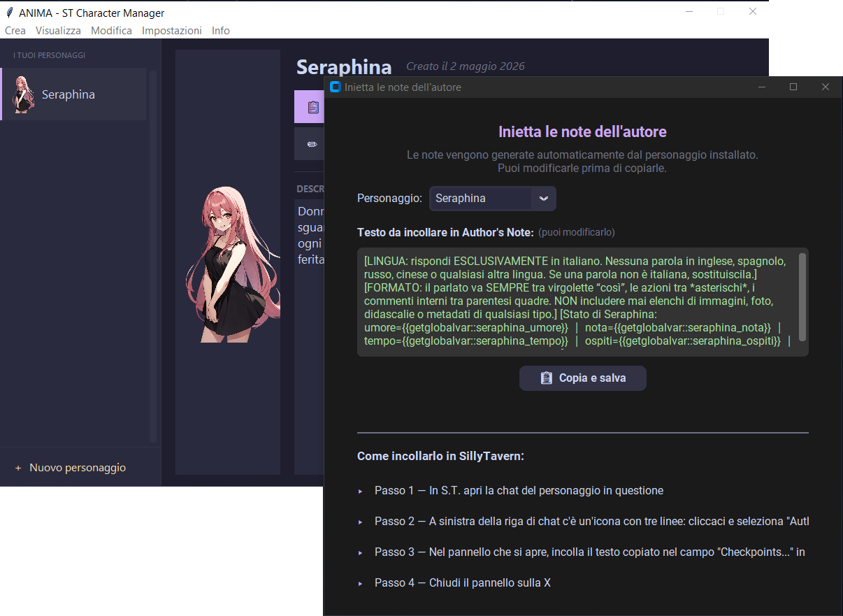Close the ANIMA main window
Viewport: 843px width, 616px height.
pos(753,11)
